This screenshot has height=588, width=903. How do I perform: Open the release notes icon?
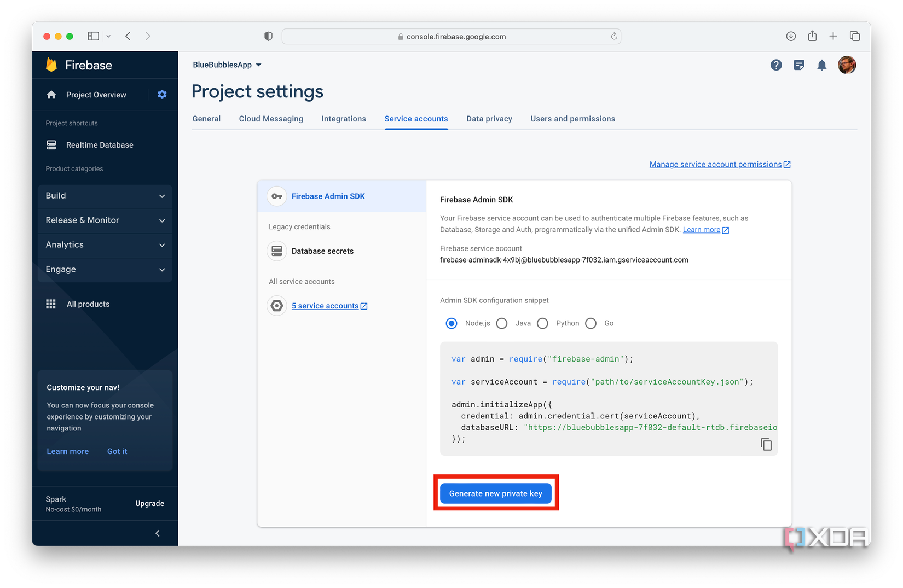799,65
